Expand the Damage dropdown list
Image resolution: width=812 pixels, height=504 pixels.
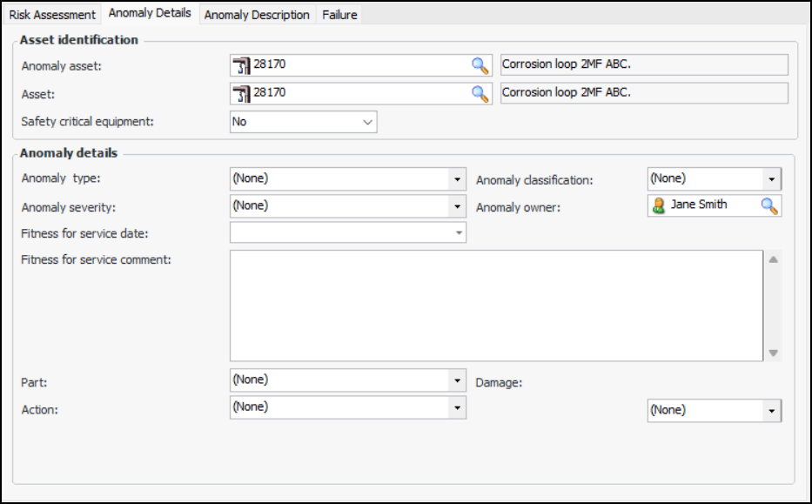pos(771,411)
